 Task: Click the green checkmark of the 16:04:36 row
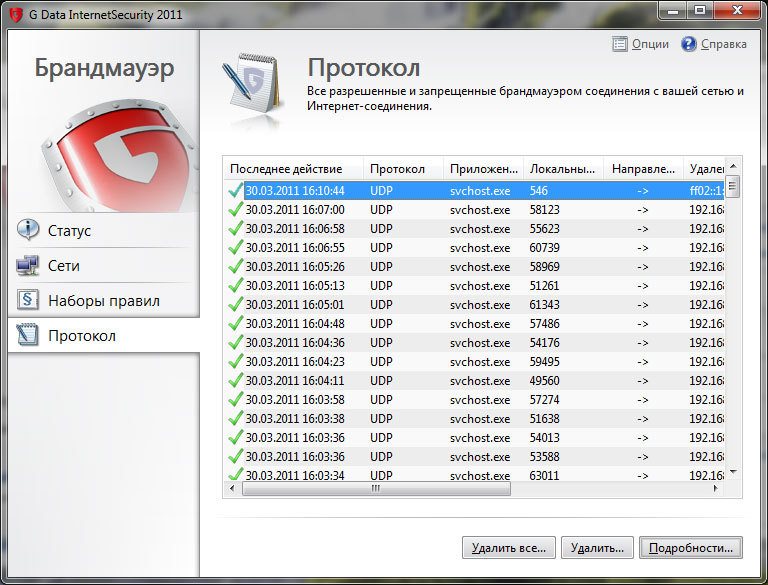click(x=236, y=342)
